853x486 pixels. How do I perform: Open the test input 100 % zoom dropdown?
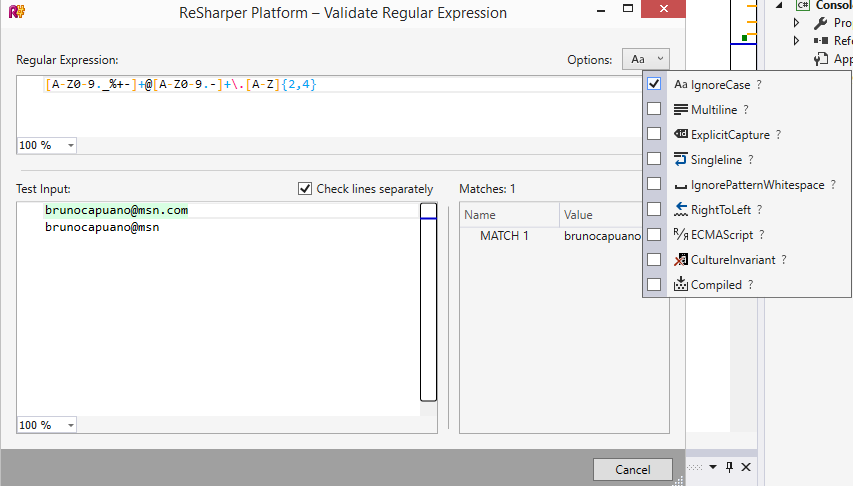click(46, 425)
